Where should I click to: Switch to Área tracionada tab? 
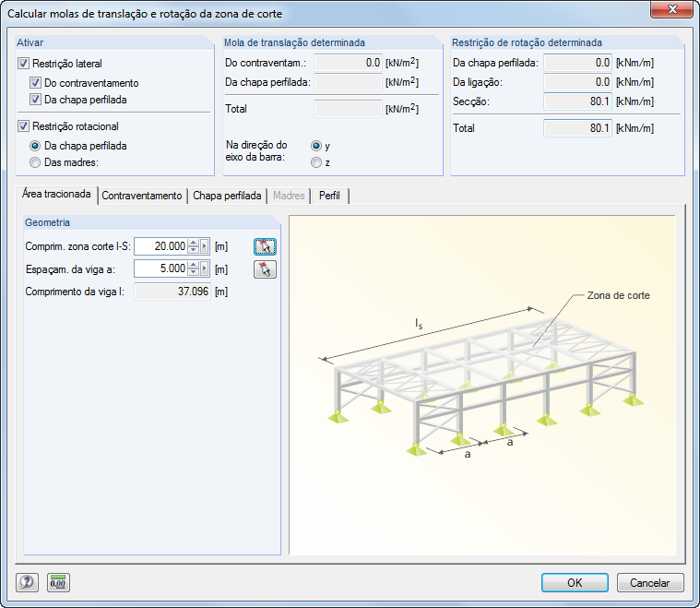point(56,194)
